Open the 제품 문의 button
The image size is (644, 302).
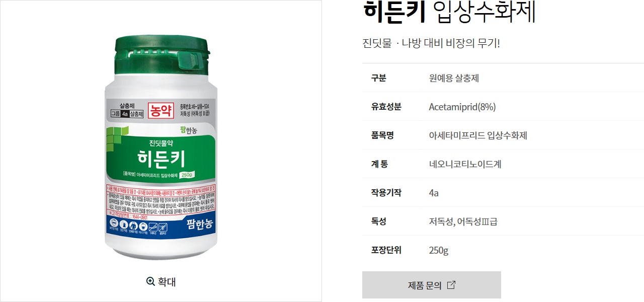432,285
